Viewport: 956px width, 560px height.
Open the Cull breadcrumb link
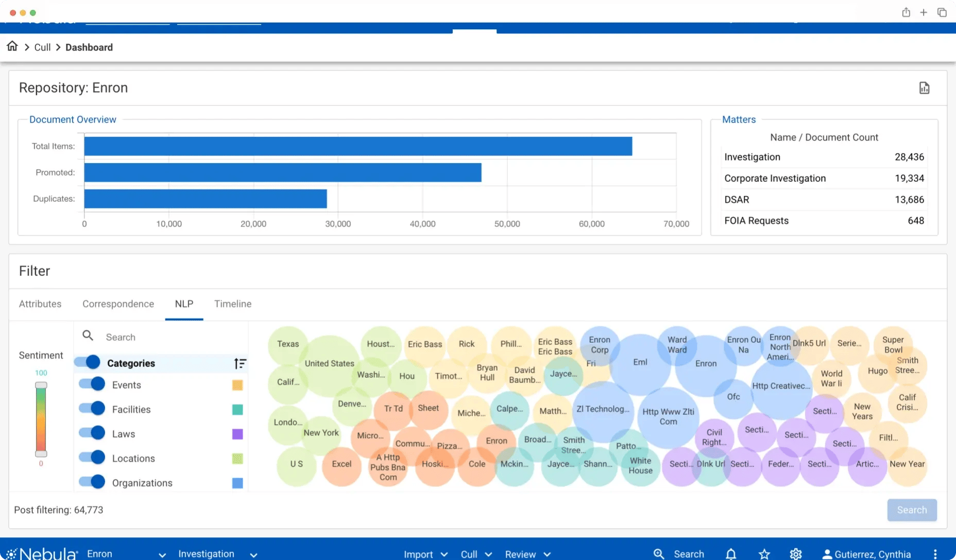click(x=42, y=47)
